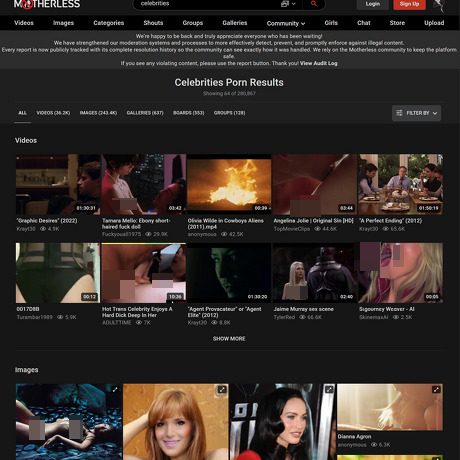Open Categories in the navigation bar
Screen dimensions: 460x460
pyautogui.click(x=109, y=23)
